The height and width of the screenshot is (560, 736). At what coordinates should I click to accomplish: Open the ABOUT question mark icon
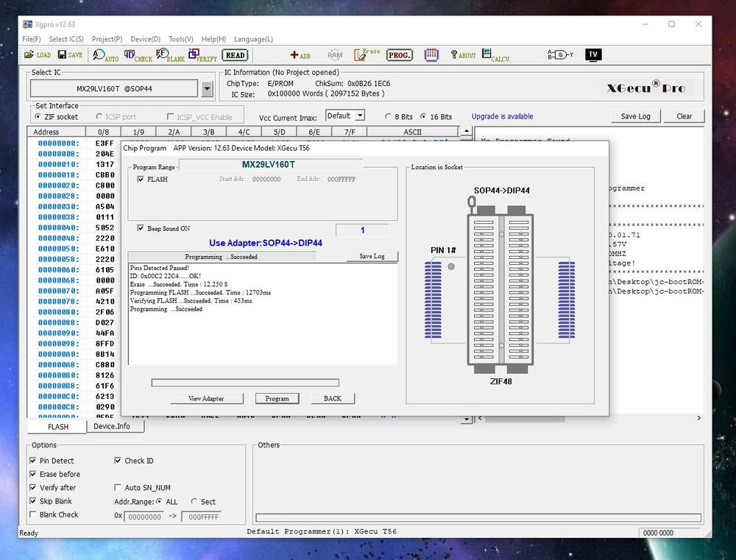pyautogui.click(x=463, y=55)
